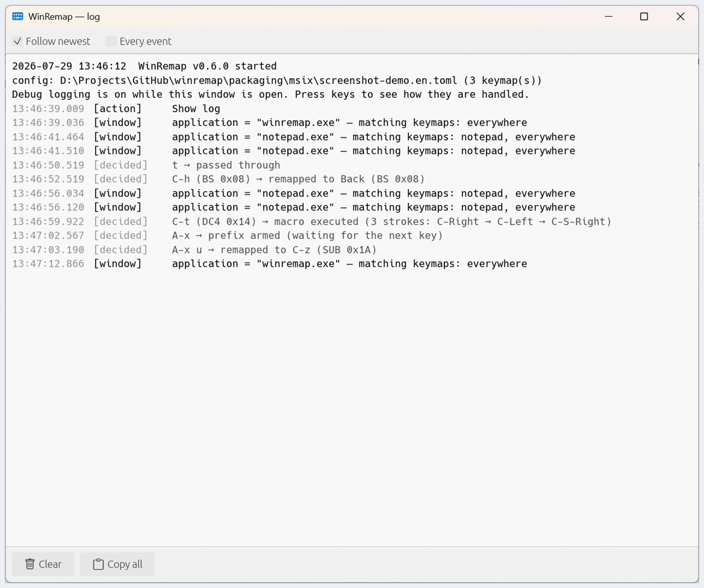704x588 pixels.
Task: Click the 'C-t macro executed' log entry
Action: [311, 222]
